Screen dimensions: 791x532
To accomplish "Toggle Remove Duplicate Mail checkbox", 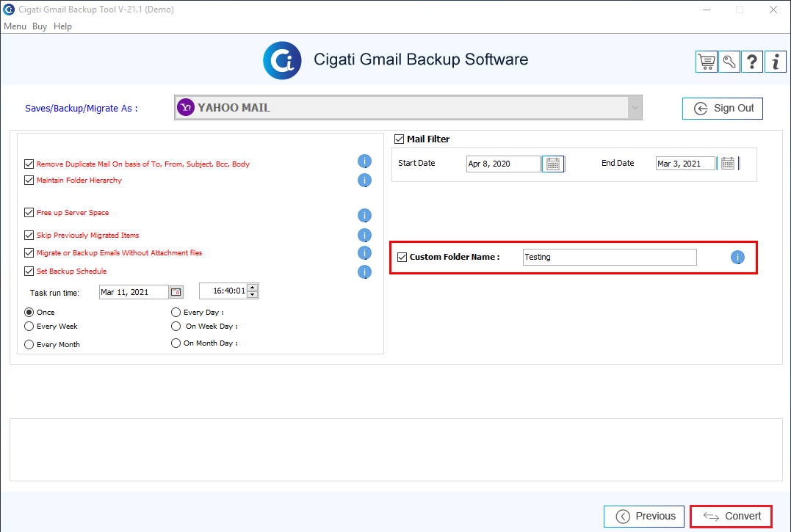I will point(29,164).
